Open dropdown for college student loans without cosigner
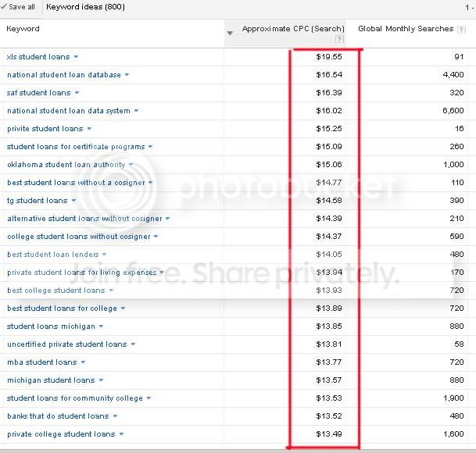 (156, 237)
